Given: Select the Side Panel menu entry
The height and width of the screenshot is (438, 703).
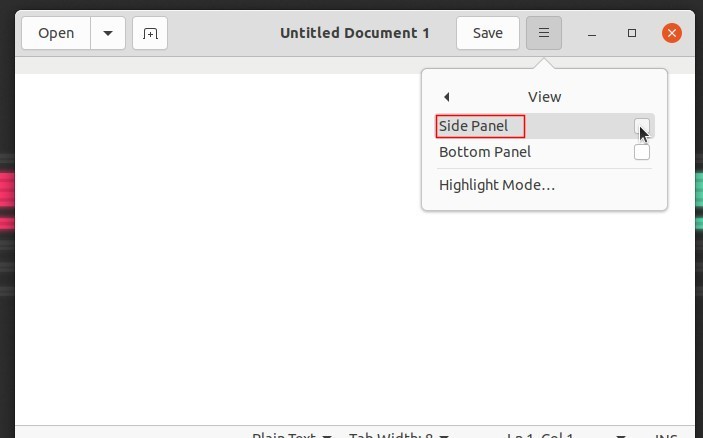Looking at the screenshot, I should click(474, 126).
